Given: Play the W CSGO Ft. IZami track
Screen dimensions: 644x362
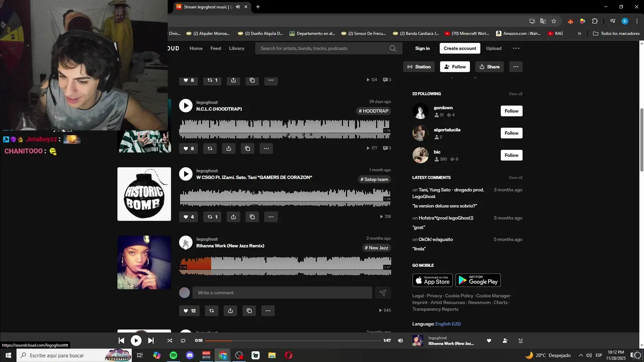Looking at the screenshot, I should click(x=186, y=174).
